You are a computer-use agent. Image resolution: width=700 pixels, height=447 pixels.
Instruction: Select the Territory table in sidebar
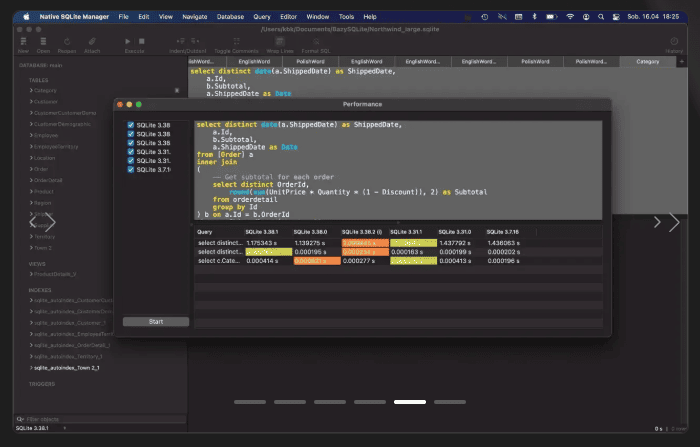[45, 236]
